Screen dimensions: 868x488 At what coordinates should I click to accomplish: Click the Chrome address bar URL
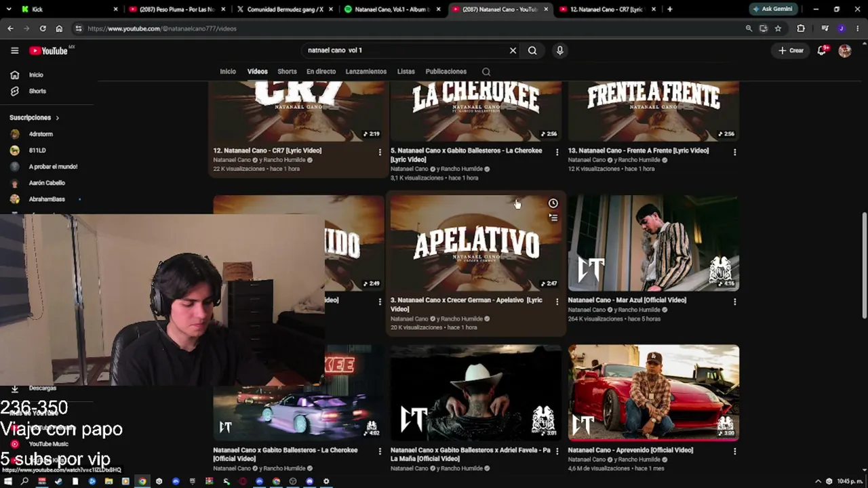(162, 28)
